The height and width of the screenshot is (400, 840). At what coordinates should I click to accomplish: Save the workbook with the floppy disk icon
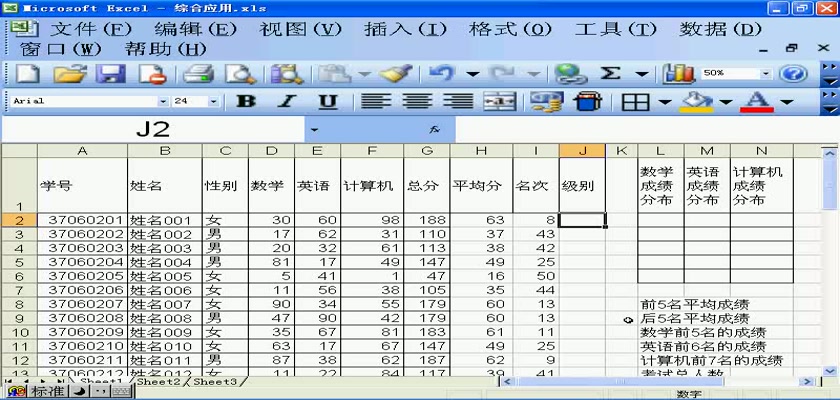pyautogui.click(x=108, y=73)
